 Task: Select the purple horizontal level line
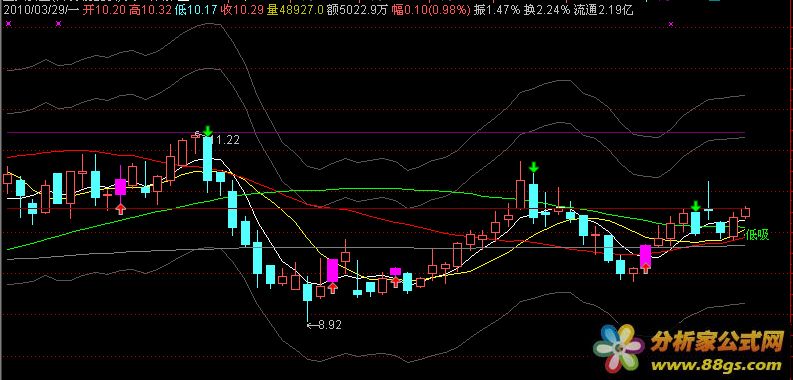click(x=376, y=133)
